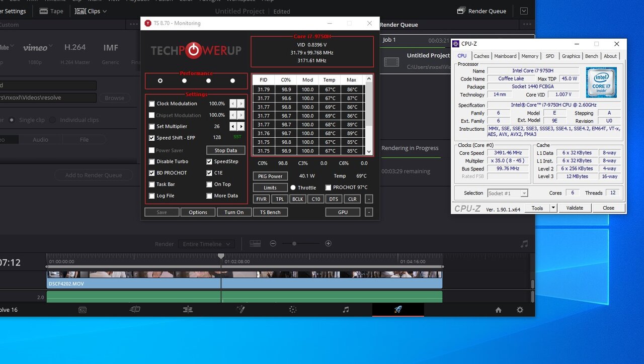644x364 pixels.
Task: Open ThrottleStop Options
Action: 198,212
